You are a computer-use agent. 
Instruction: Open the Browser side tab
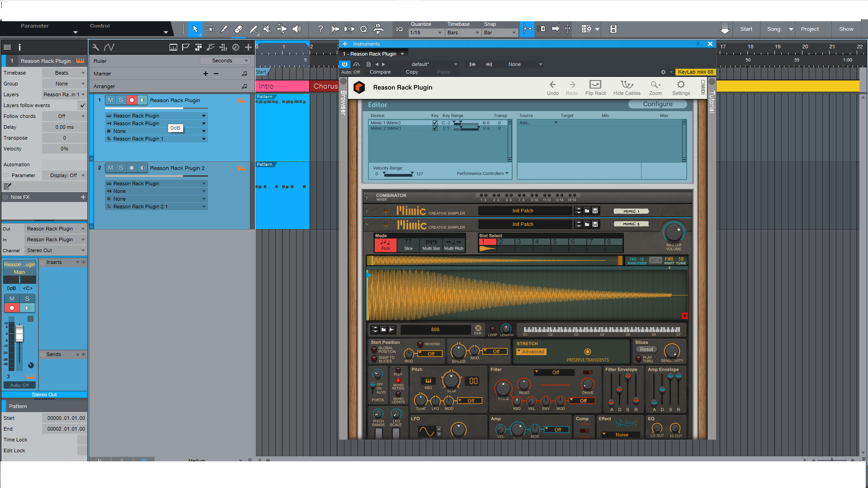(343, 103)
